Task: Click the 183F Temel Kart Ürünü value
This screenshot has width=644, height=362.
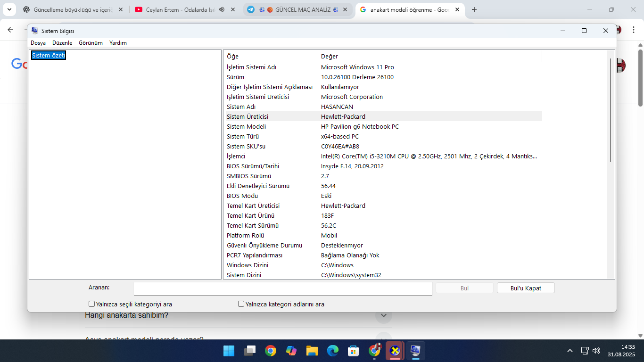Action: pos(327,216)
